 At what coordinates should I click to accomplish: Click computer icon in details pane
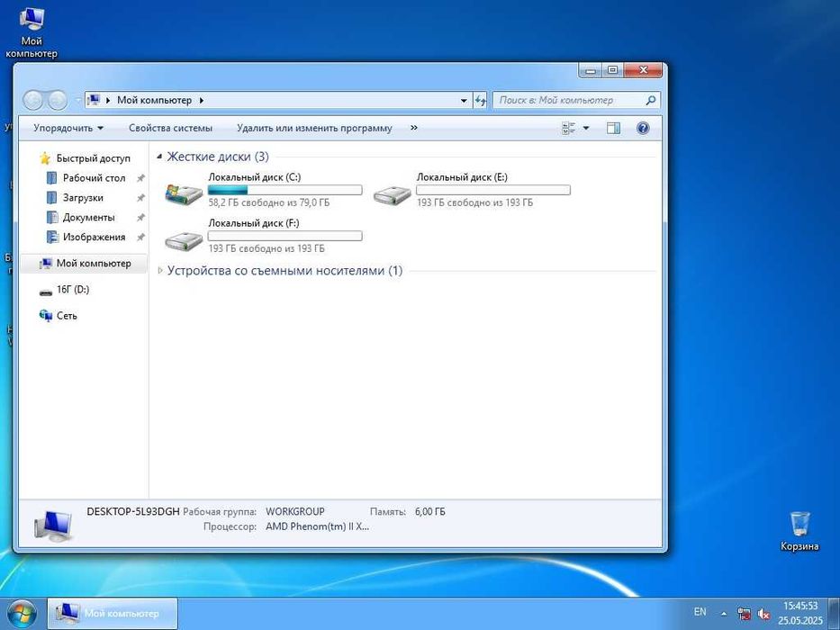pos(52,526)
